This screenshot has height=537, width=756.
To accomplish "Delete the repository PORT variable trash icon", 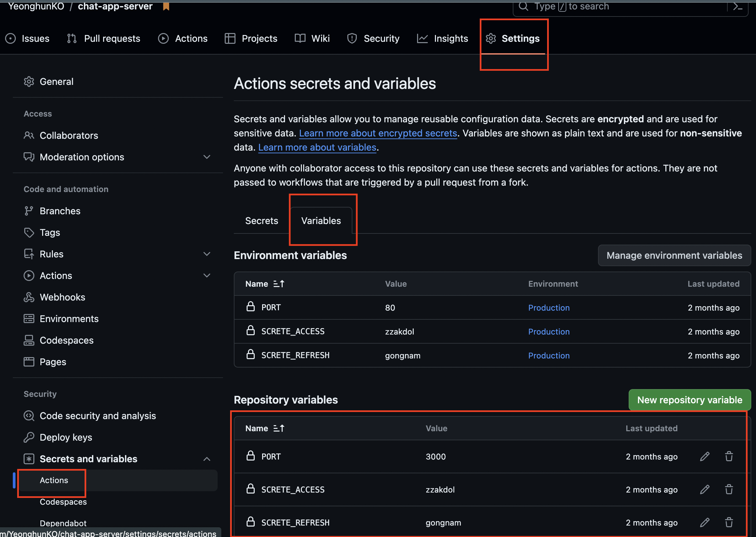I will (x=729, y=456).
